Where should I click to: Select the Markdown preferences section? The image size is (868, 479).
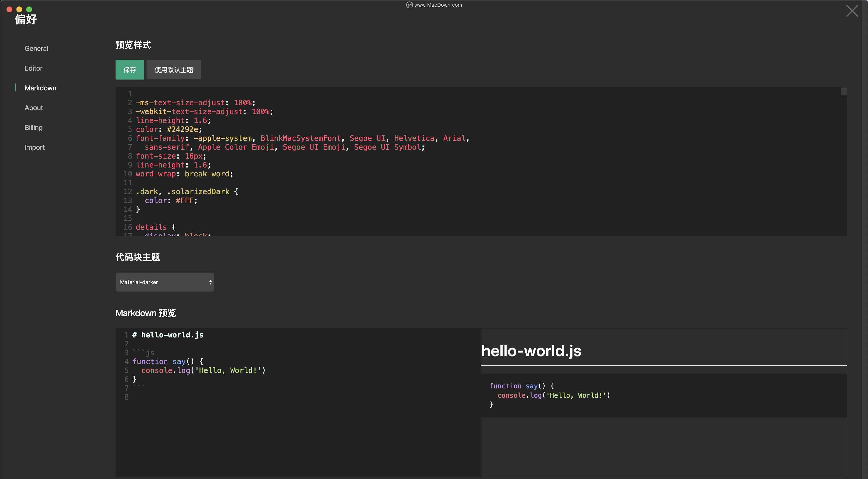coord(40,88)
